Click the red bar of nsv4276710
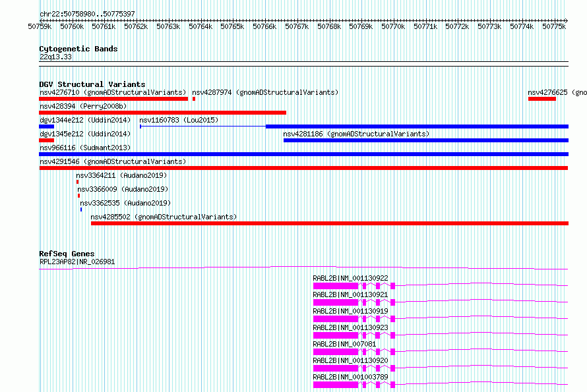The height and width of the screenshot is (392, 587). tap(113, 99)
